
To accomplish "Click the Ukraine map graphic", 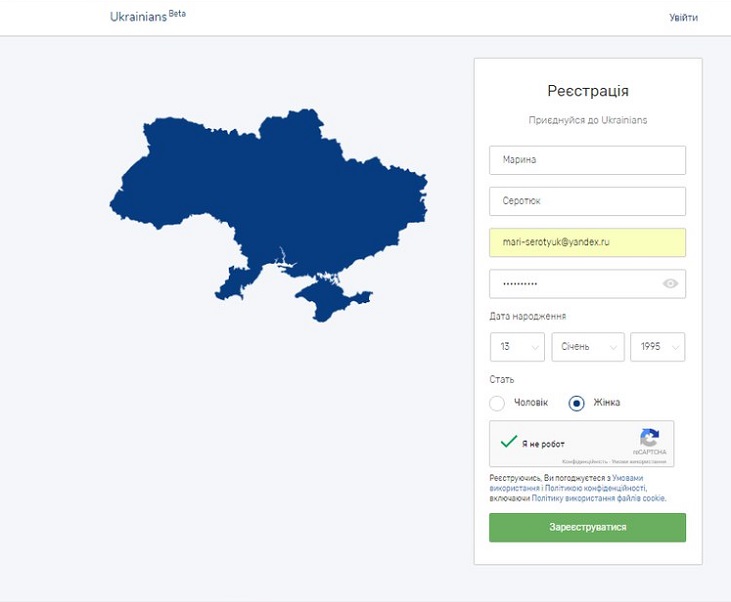I will pos(269,215).
